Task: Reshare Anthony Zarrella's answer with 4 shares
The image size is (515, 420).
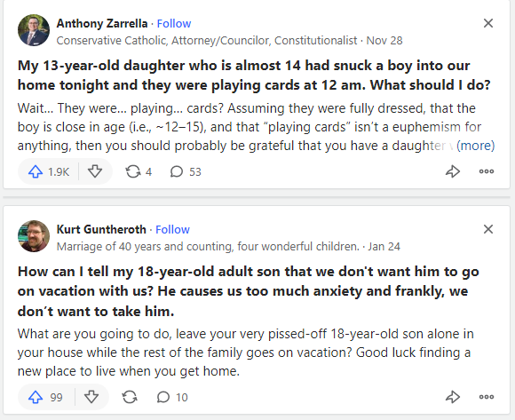Action: pyautogui.click(x=139, y=171)
